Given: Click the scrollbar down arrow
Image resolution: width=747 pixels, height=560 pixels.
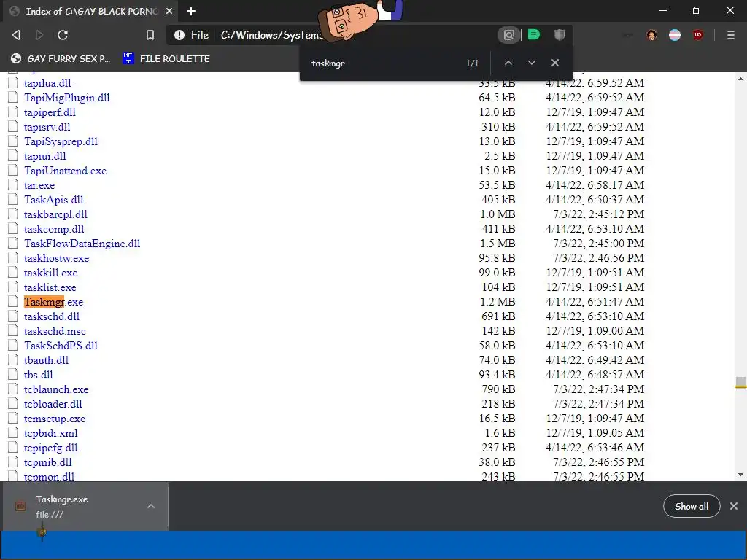Looking at the screenshot, I should (x=741, y=475).
